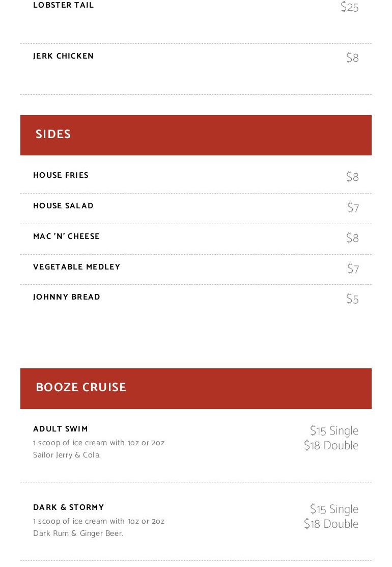Click the red Sides section header
The height and width of the screenshot is (567, 392).
196,135
